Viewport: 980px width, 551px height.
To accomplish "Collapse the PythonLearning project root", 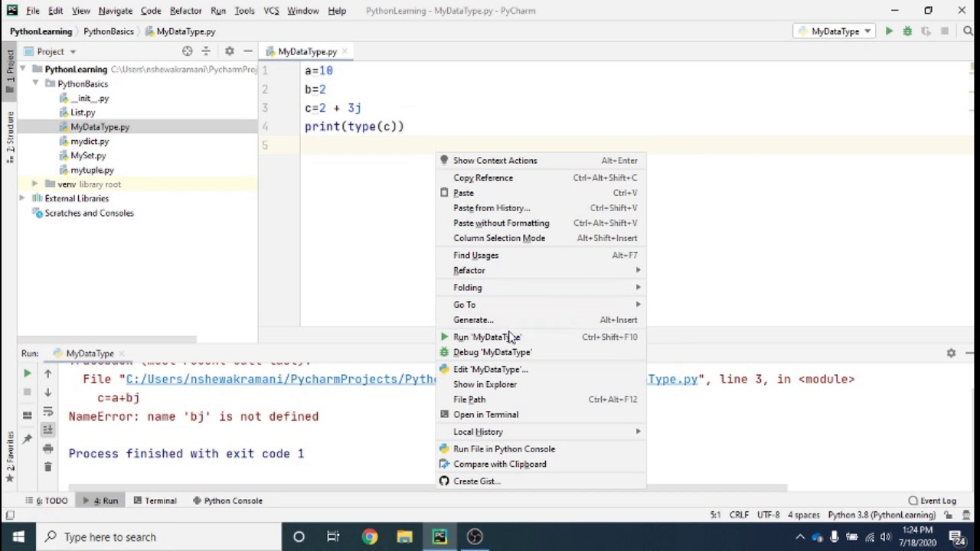I will (24, 70).
